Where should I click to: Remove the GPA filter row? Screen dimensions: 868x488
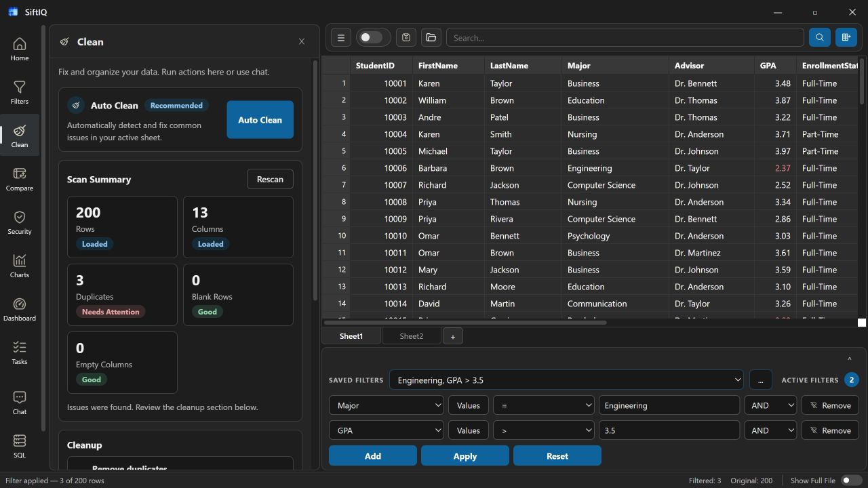pyautogui.click(x=830, y=430)
